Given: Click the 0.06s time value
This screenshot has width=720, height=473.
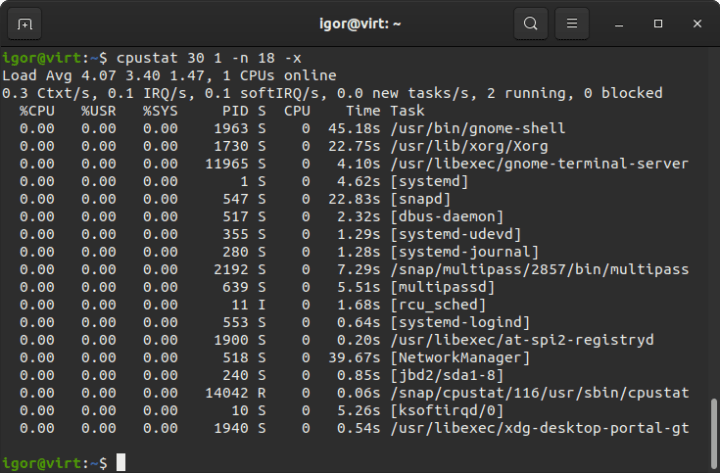Looking at the screenshot, I should (x=359, y=393).
